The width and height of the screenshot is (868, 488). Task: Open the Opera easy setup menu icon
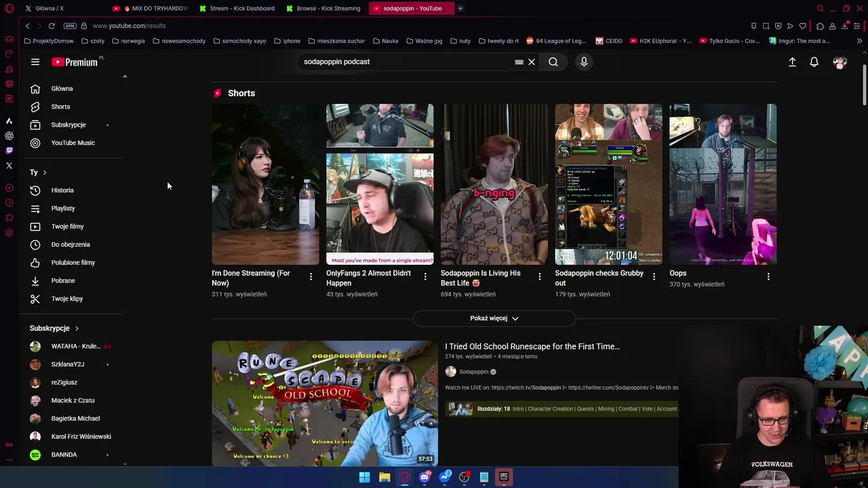coord(857,26)
